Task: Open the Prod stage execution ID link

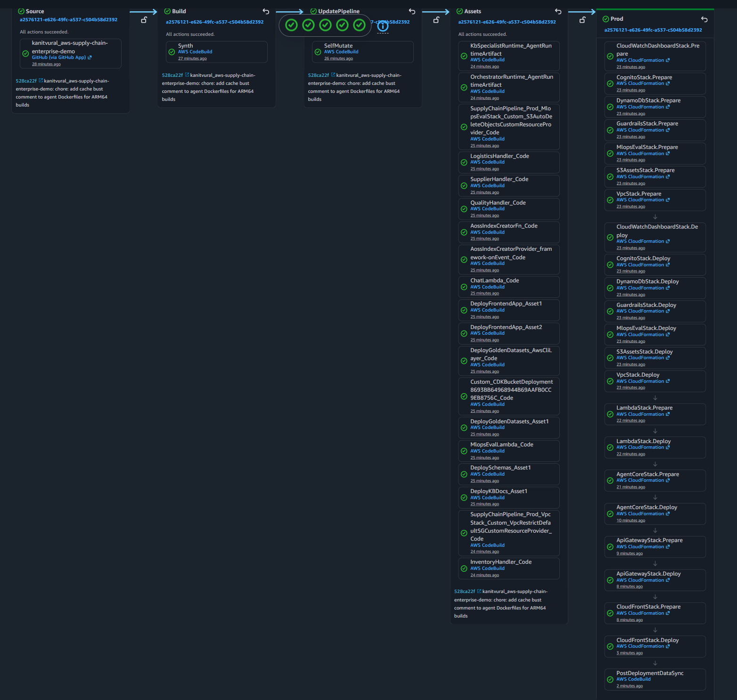Action: (x=653, y=30)
